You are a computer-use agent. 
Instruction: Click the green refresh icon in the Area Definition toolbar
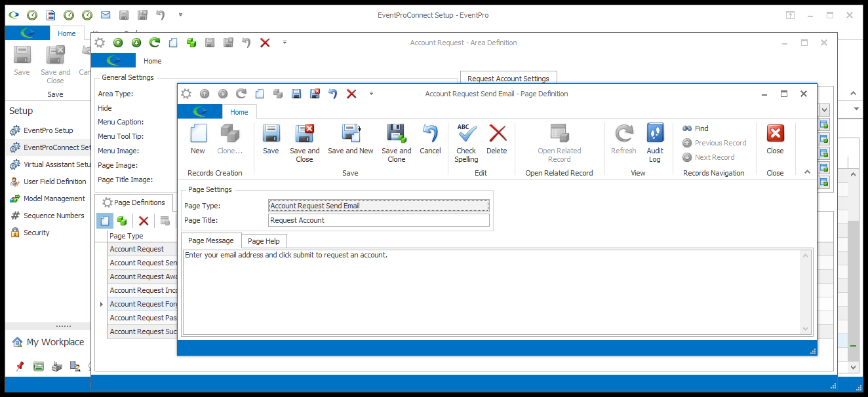pyautogui.click(x=155, y=43)
